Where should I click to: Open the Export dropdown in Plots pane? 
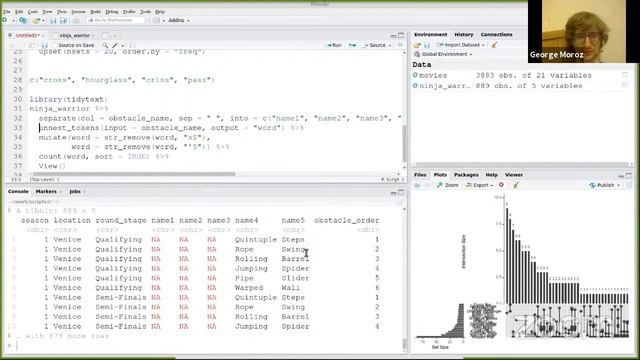point(479,185)
